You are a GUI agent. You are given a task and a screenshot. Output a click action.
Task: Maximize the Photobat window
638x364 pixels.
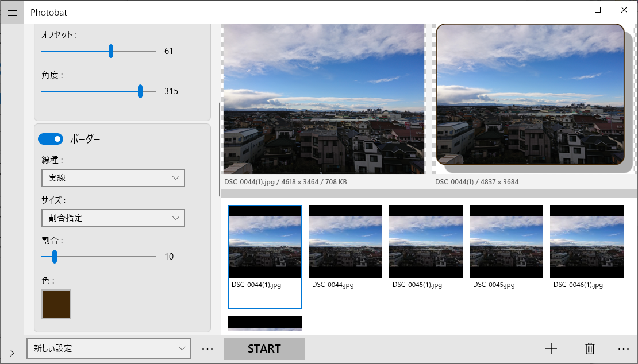[x=598, y=10]
